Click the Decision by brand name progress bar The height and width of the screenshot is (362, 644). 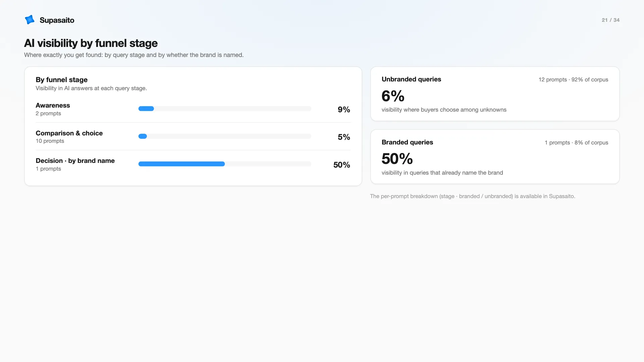click(x=225, y=164)
